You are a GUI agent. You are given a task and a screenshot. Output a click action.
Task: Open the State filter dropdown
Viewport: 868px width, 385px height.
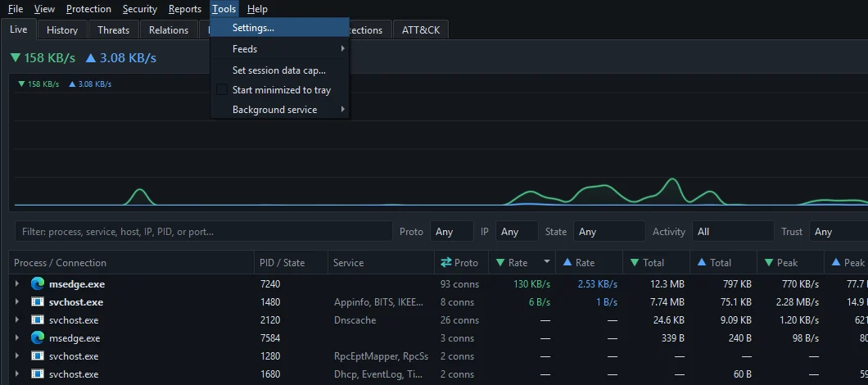click(x=609, y=232)
